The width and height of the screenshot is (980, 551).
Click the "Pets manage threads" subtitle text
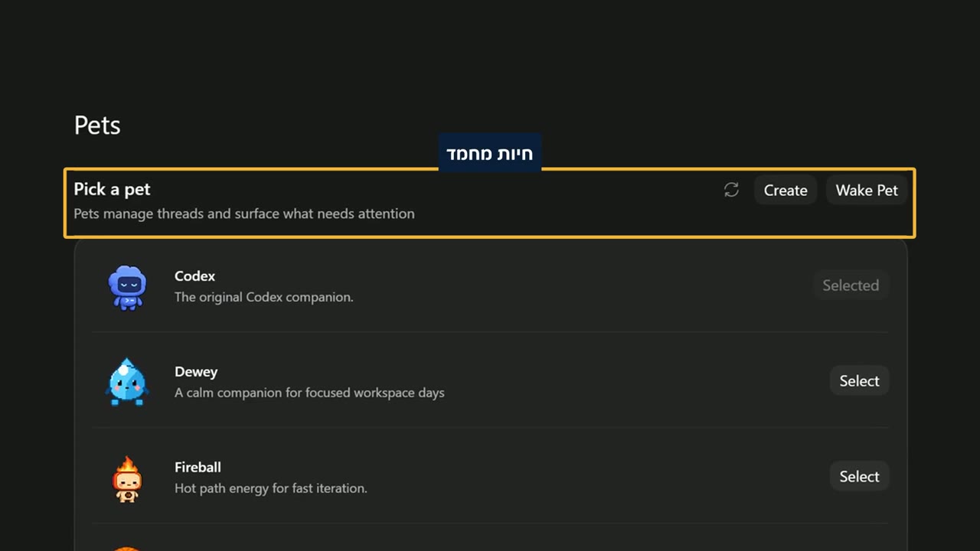click(x=244, y=214)
